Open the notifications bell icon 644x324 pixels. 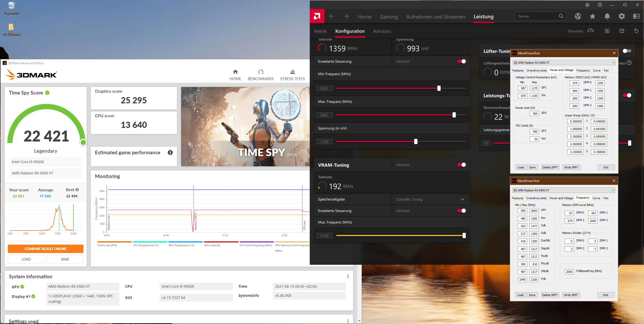(x=607, y=16)
